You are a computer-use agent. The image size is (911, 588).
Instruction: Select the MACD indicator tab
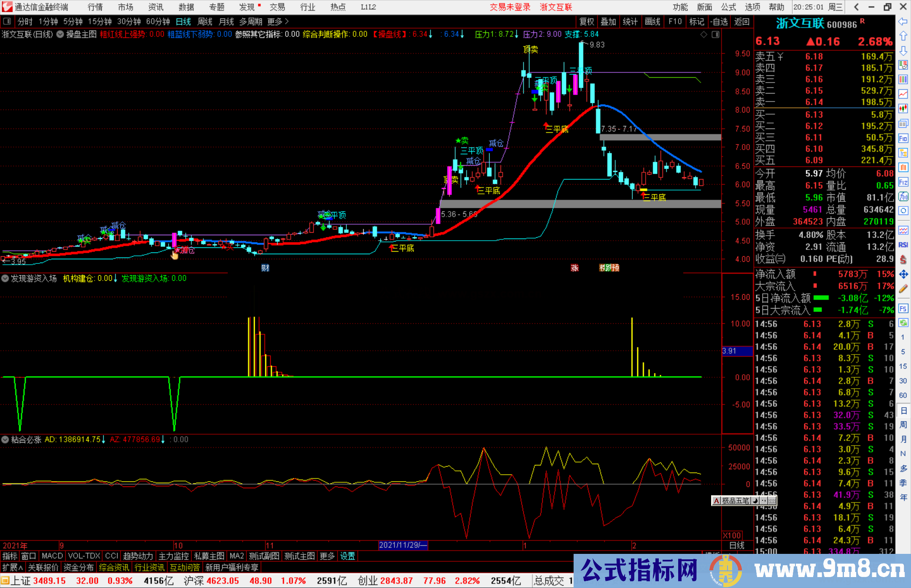[52, 556]
